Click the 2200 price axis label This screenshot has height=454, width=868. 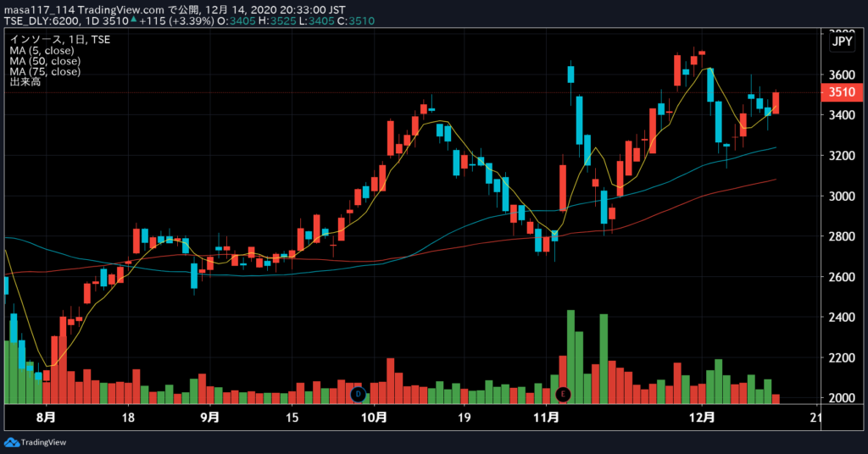point(842,357)
